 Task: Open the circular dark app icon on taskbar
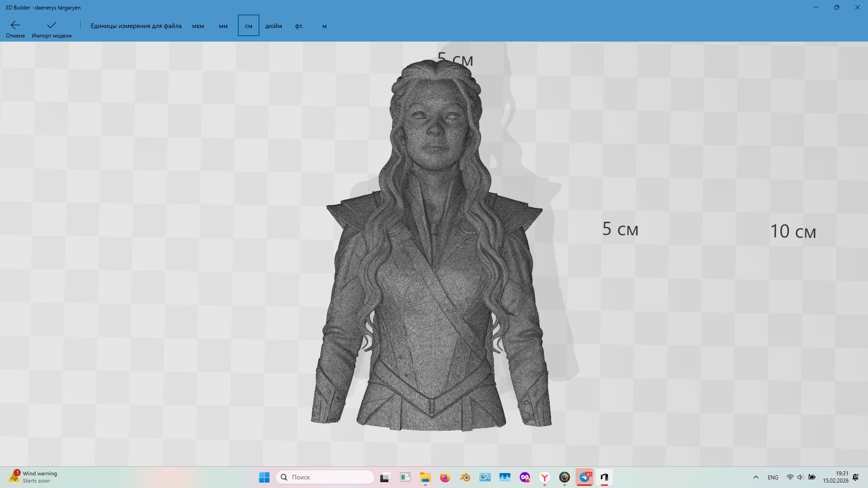tap(565, 477)
